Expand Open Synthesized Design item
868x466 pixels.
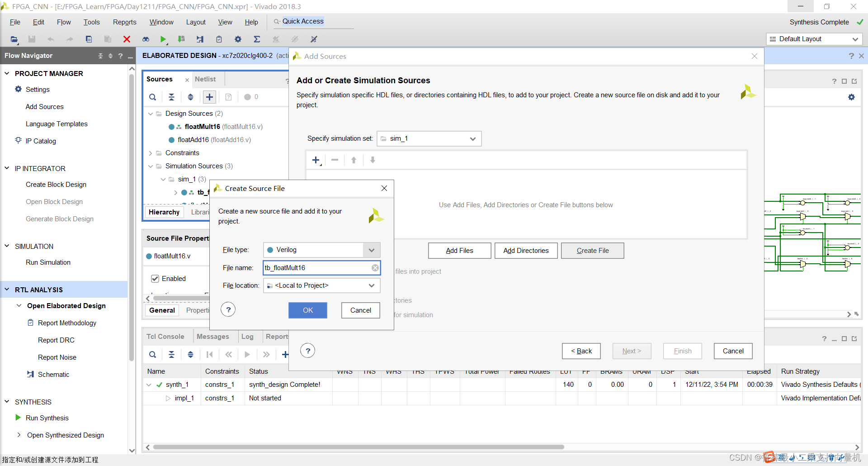click(x=19, y=435)
